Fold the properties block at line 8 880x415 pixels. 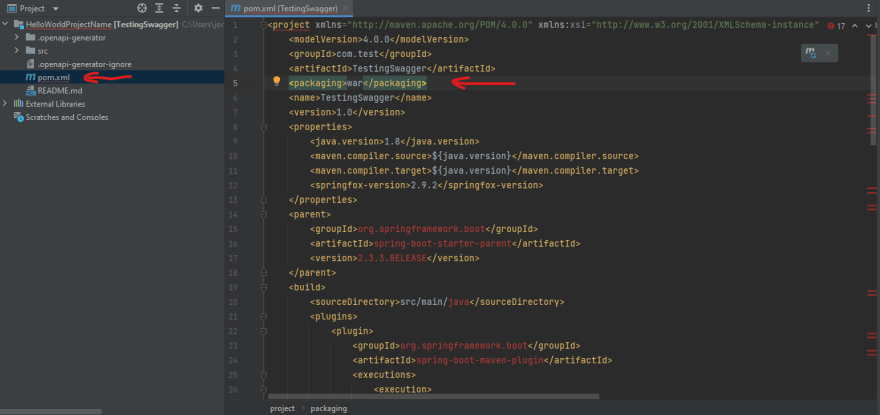coord(263,127)
